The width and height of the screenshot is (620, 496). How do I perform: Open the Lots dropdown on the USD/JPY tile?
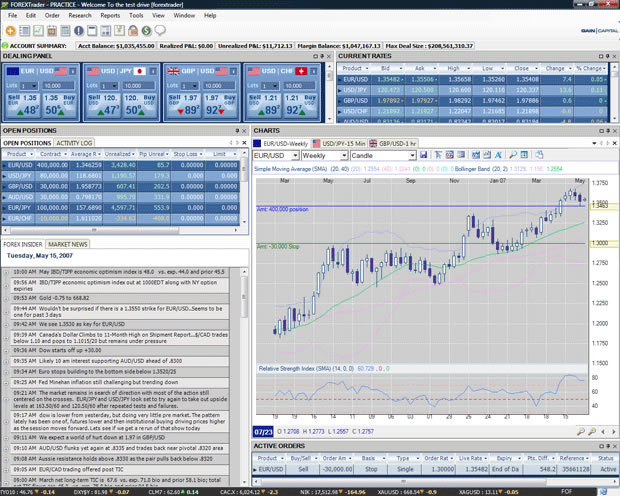pyautogui.click(x=115, y=86)
